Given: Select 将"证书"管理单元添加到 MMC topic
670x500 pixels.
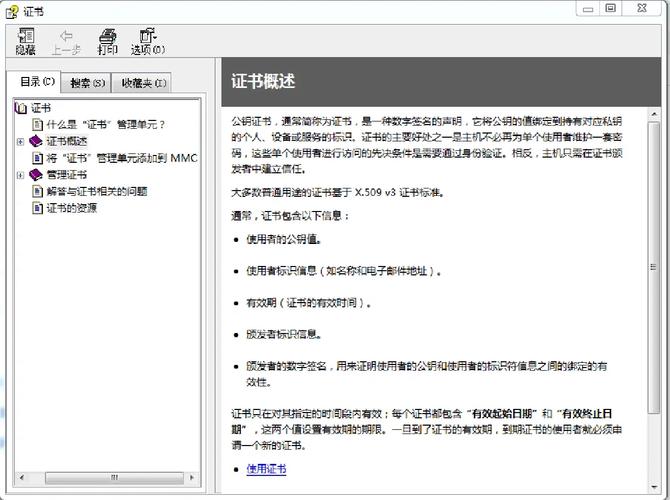Looking at the screenshot, I should point(122,158).
